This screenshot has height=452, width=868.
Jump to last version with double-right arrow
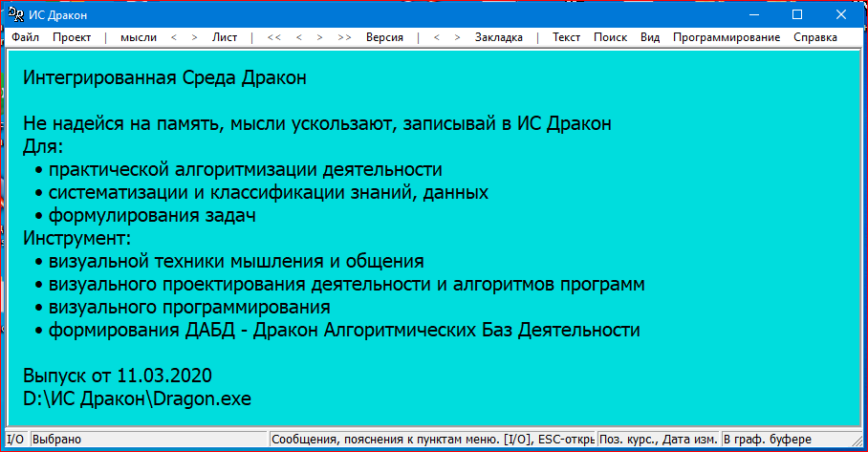click(x=344, y=37)
